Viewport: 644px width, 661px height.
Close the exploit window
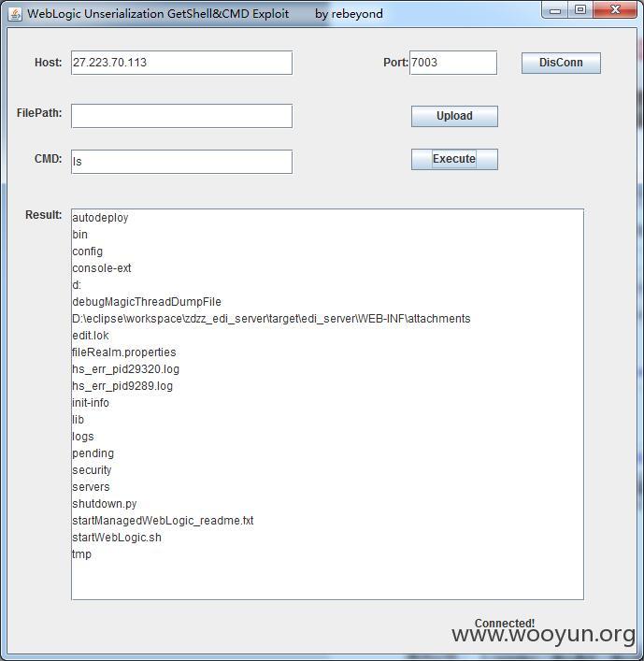615,9
